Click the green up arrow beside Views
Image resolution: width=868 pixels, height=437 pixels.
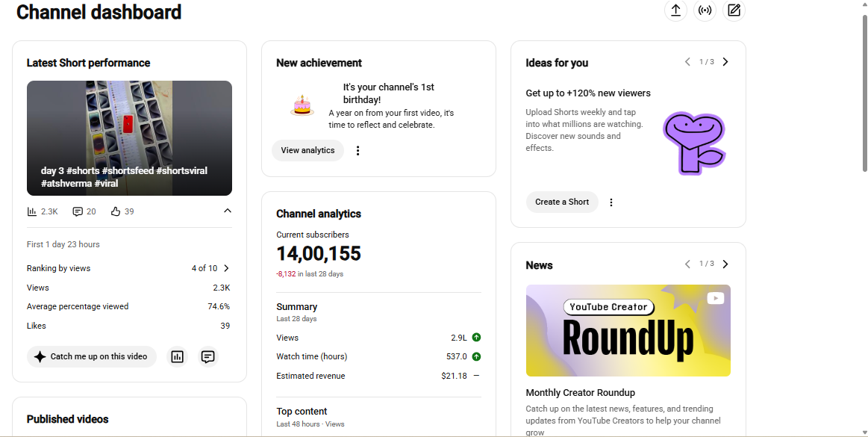[477, 338]
